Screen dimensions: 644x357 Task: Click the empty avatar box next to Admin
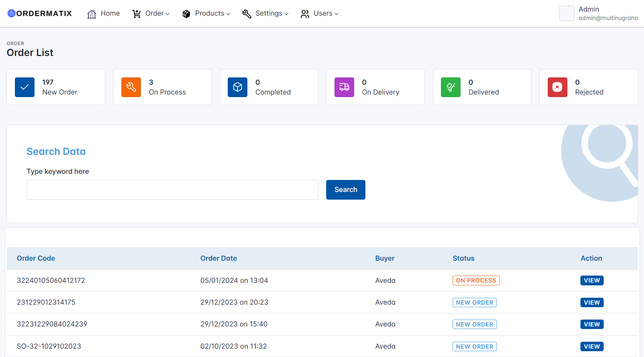click(567, 13)
